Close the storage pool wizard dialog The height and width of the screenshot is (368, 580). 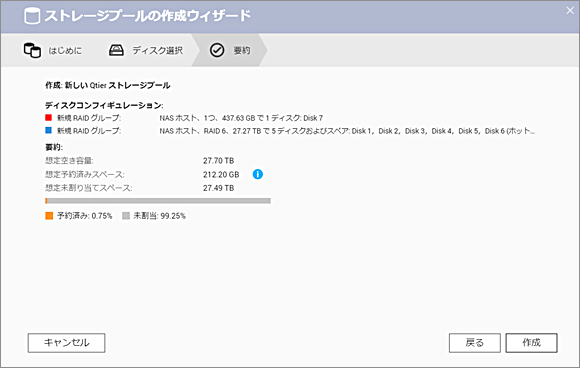pyautogui.click(x=570, y=11)
